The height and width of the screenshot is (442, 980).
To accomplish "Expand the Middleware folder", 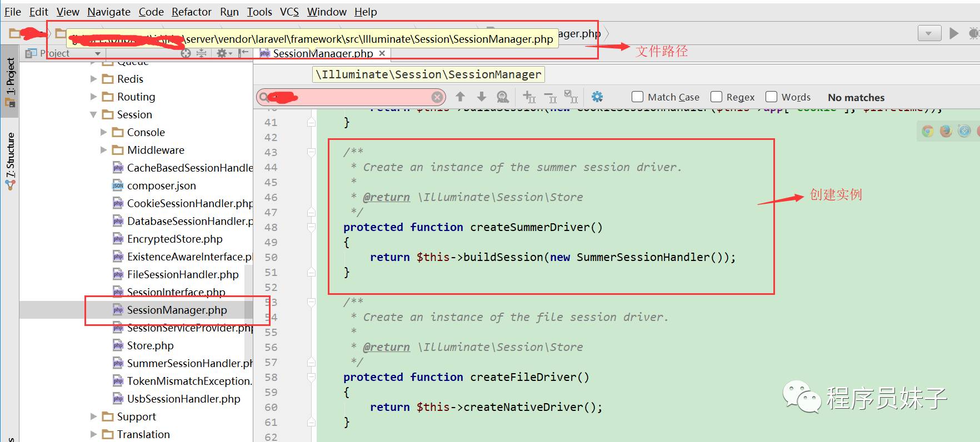I will 103,150.
